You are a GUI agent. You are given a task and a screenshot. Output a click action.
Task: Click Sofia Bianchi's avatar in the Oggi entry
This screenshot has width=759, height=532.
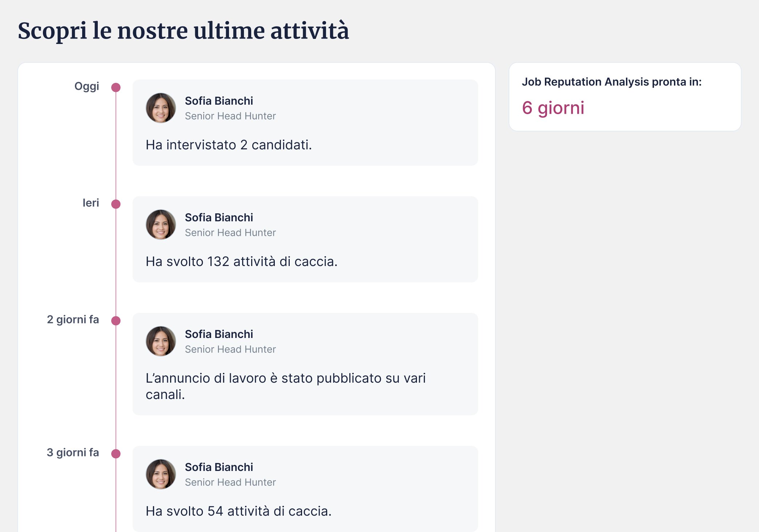[x=161, y=108]
